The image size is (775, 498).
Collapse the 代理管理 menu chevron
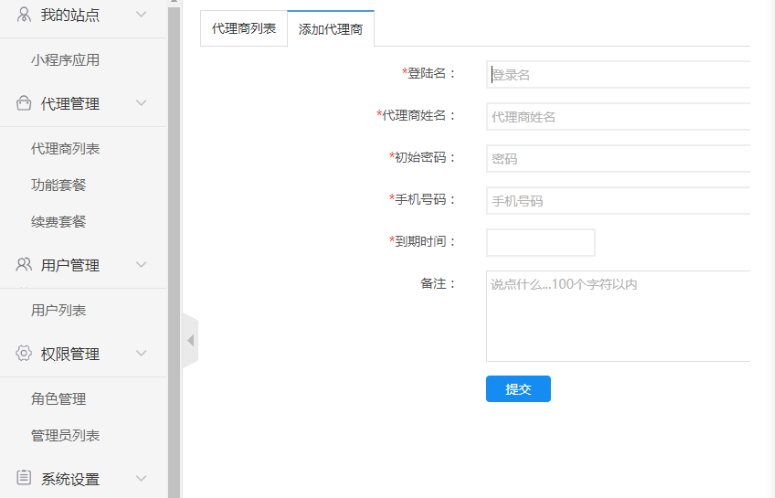tap(141, 103)
